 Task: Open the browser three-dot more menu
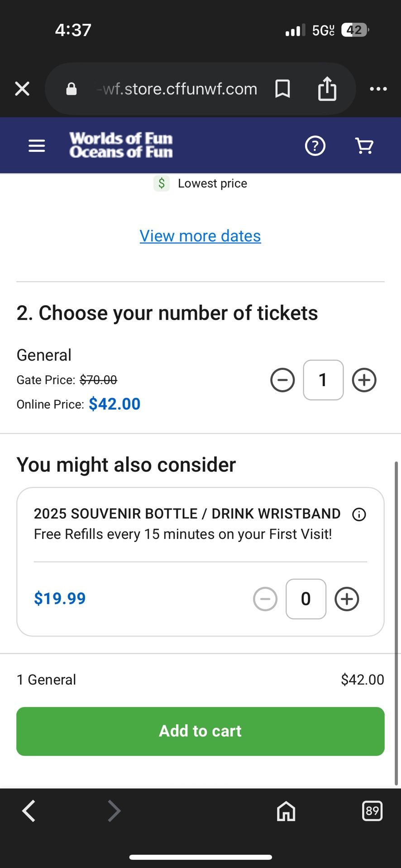click(x=378, y=89)
